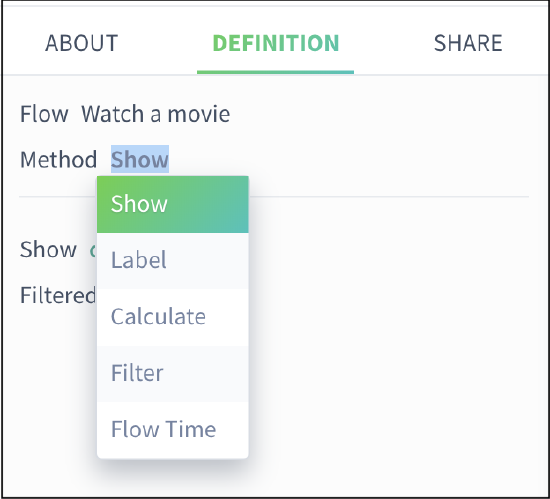Click the Watch a movie flow name
The width and height of the screenshot is (550, 499).
tap(155, 114)
